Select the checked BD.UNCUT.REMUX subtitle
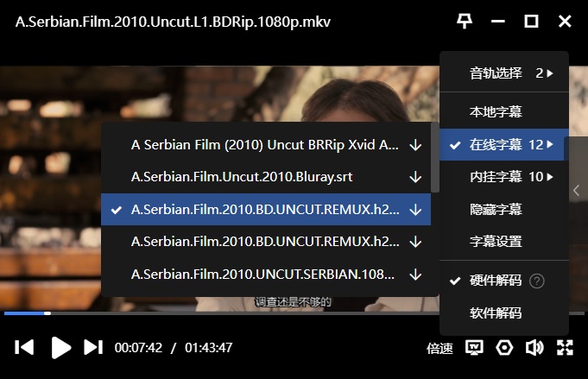The width and height of the screenshot is (588, 379). pos(265,209)
